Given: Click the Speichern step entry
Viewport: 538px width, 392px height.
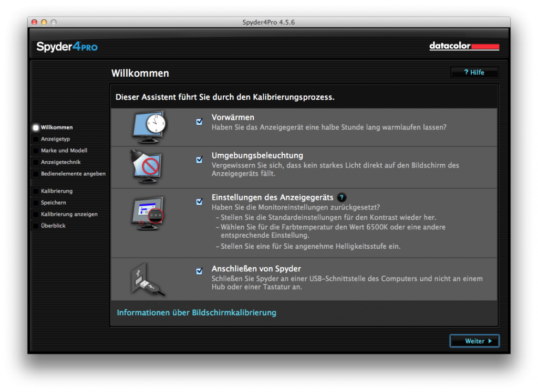Looking at the screenshot, I should 53,203.
